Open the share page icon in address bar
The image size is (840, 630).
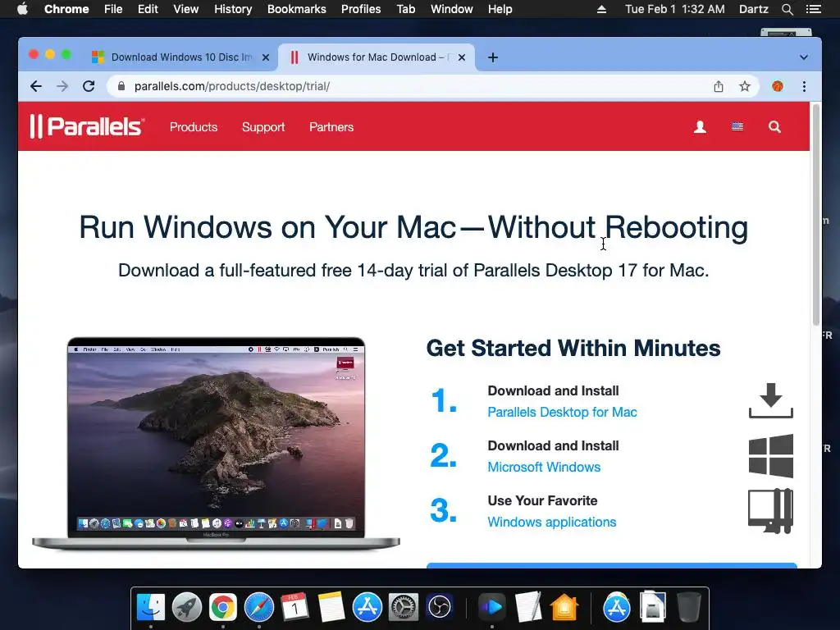pyautogui.click(x=719, y=86)
